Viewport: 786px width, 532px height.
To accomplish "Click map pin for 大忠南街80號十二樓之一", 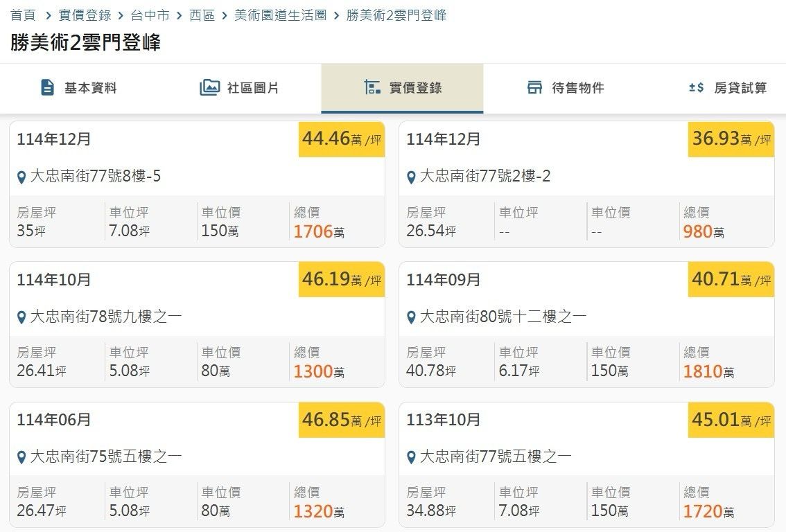I will tap(411, 318).
